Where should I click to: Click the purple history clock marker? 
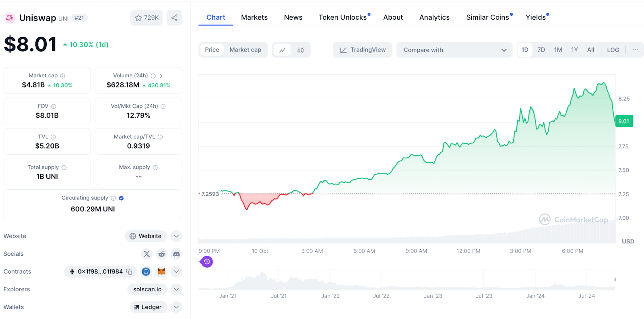206,262
